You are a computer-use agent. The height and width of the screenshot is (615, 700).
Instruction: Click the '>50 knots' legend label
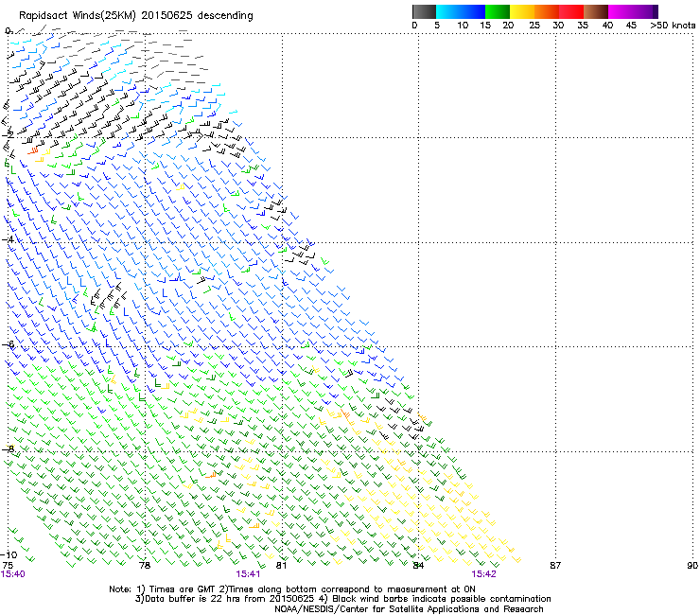(673, 25)
